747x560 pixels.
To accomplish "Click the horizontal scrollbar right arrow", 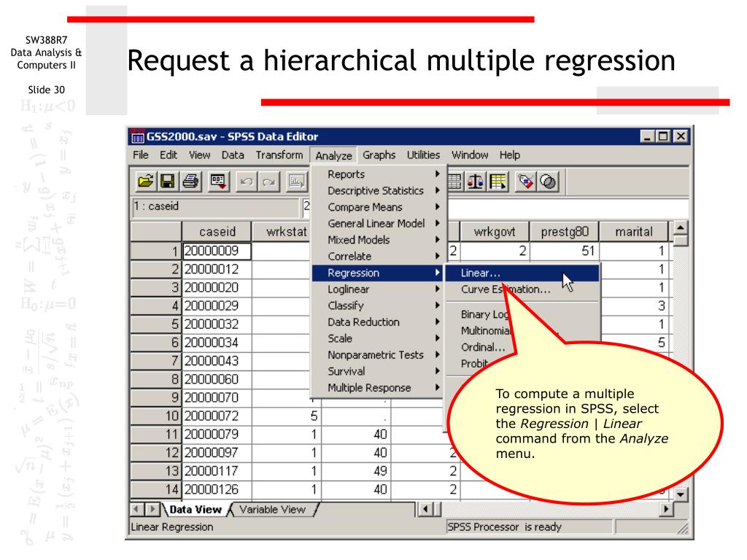I will coord(666,510).
